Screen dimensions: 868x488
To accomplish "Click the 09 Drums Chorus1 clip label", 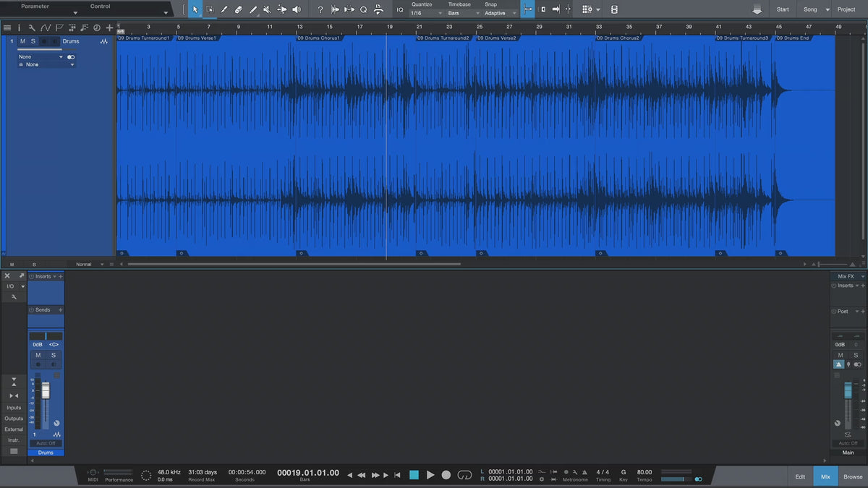I will pos(320,38).
